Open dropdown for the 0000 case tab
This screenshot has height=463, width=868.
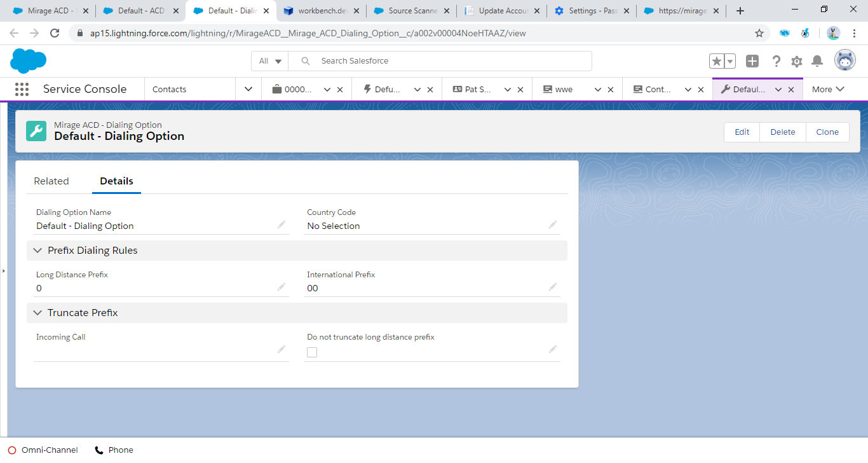click(x=327, y=90)
